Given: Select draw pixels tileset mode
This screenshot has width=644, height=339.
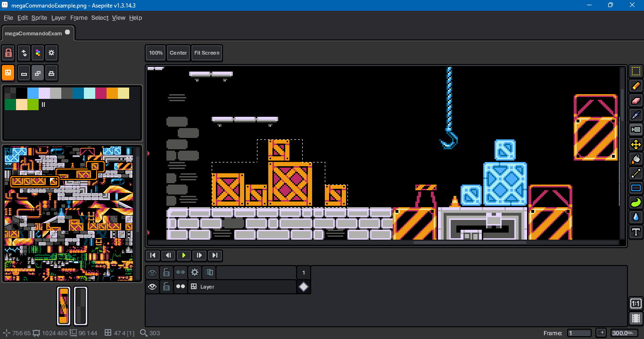Looking at the screenshot, I should [x=24, y=73].
